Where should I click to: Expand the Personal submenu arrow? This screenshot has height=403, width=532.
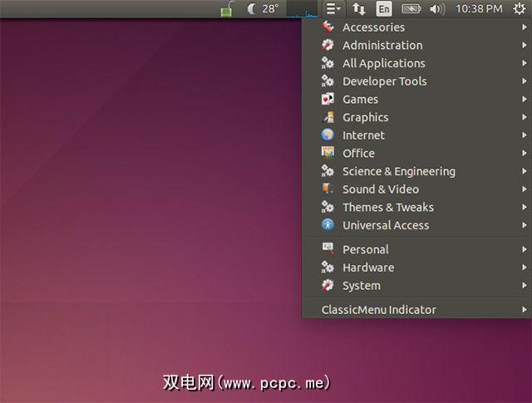coord(525,249)
